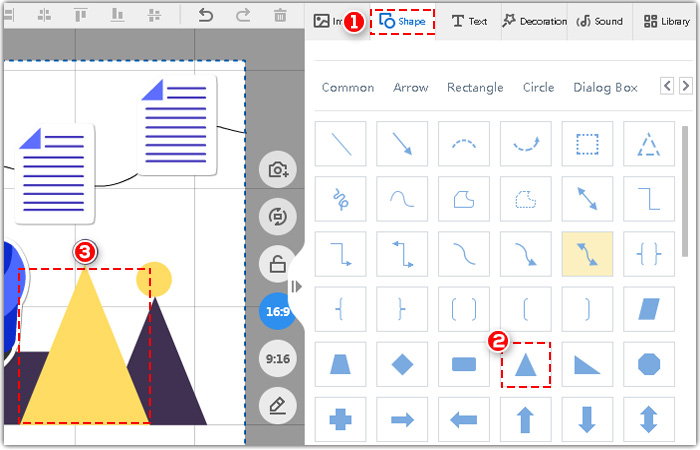Pick the sine wave curve shape
This screenshot has height=450, width=700.
point(402,199)
